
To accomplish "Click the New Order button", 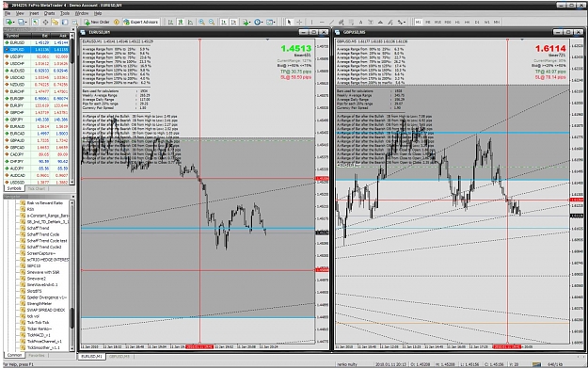I will [97, 23].
